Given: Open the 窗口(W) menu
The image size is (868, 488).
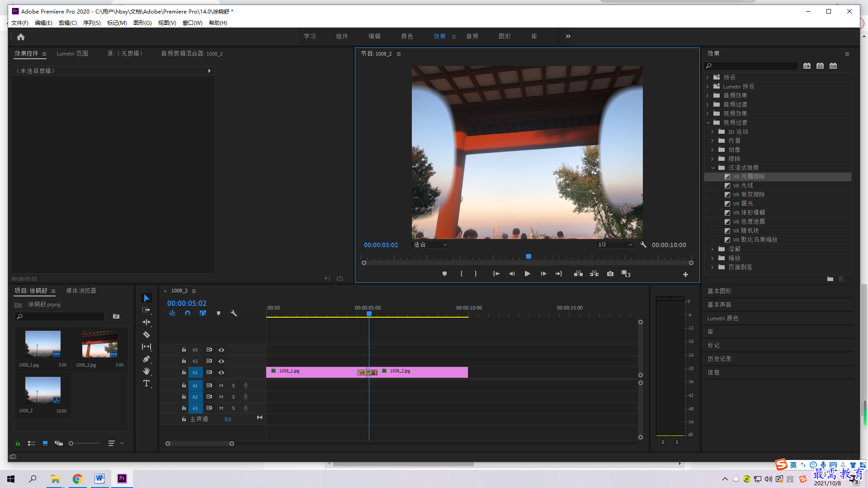Looking at the screenshot, I should coord(193,23).
